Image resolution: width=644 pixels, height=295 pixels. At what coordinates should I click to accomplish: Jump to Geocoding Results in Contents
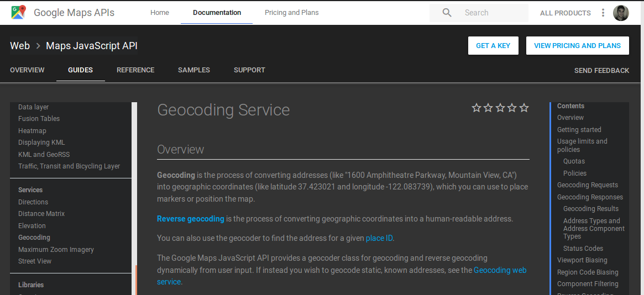590,209
